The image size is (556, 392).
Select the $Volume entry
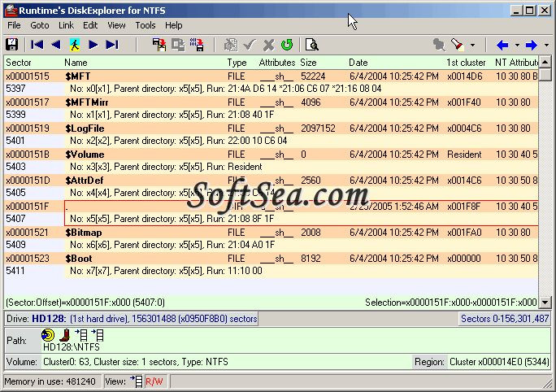[x=85, y=155]
